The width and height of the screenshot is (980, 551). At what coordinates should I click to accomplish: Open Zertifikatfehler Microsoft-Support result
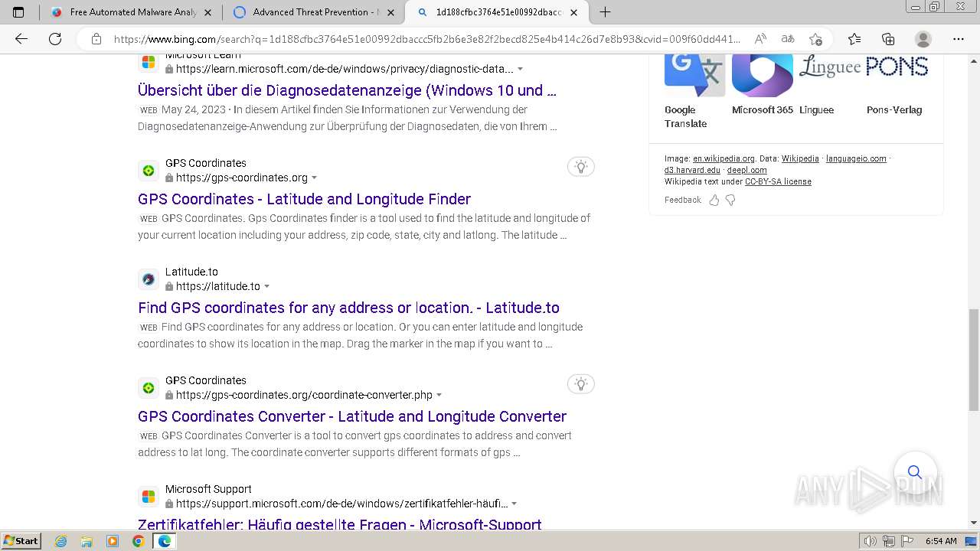point(340,524)
